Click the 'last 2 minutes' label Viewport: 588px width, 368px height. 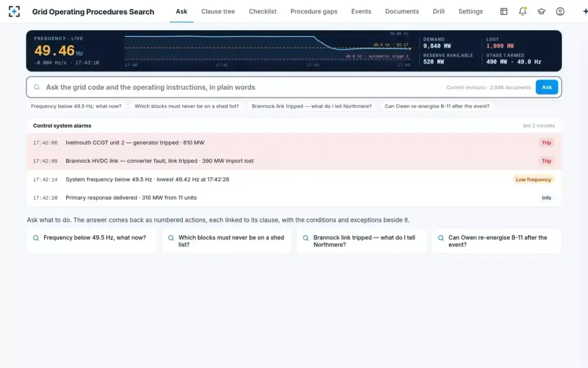pyautogui.click(x=539, y=126)
